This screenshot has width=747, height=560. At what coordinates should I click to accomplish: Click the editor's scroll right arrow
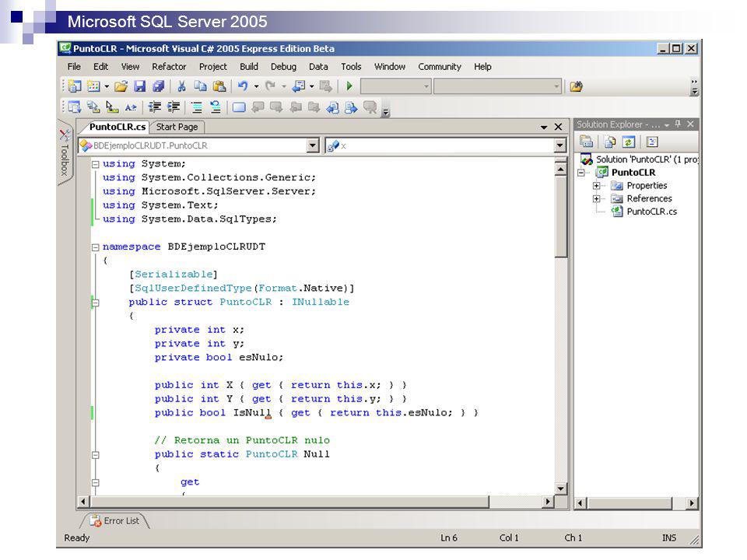point(549,502)
